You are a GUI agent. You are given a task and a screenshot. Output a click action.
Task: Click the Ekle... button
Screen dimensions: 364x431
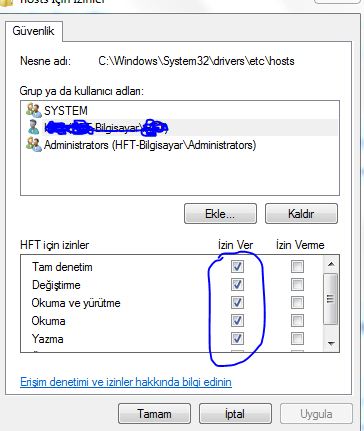(x=220, y=214)
